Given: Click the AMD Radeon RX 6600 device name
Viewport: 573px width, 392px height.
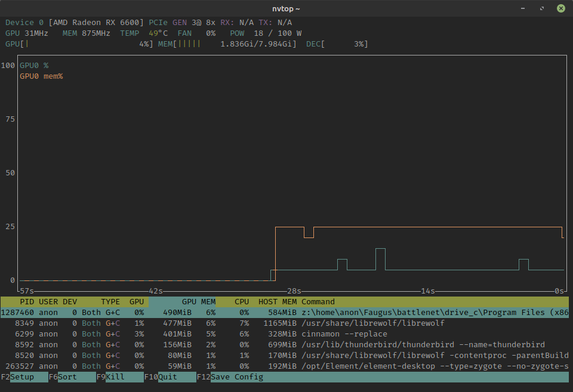Looking at the screenshot, I should click(96, 23).
